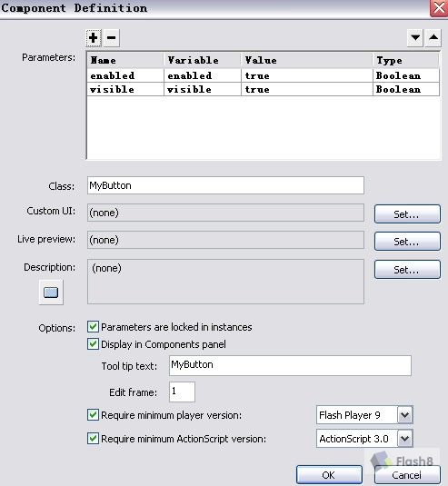Open the Flash Player 9 dropdown
This screenshot has width=448, height=486.
coord(405,415)
